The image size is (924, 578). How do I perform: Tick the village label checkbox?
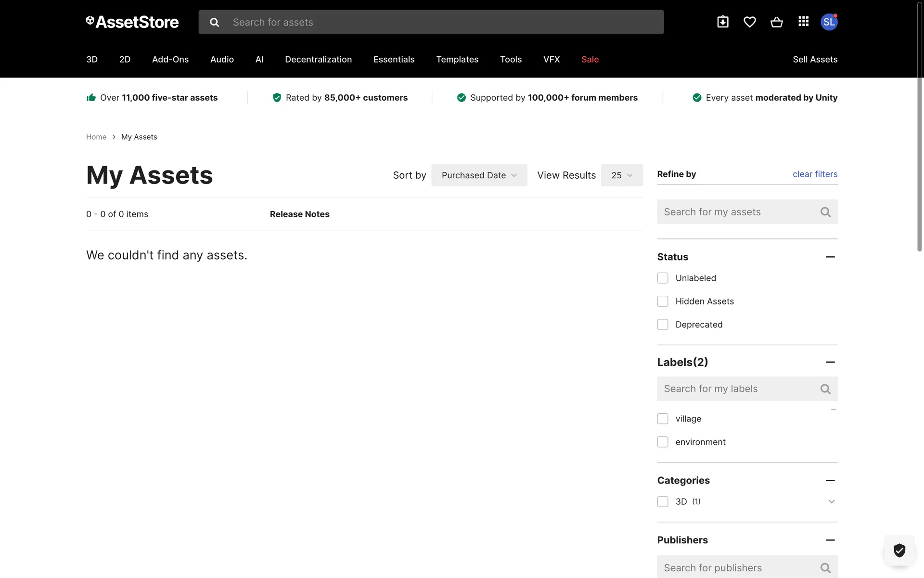coord(663,419)
